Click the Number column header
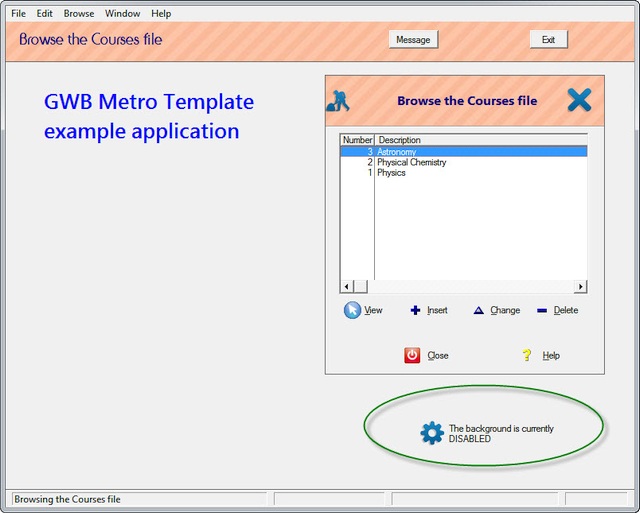The width and height of the screenshot is (640, 513). pyautogui.click(x=357, y=140)
